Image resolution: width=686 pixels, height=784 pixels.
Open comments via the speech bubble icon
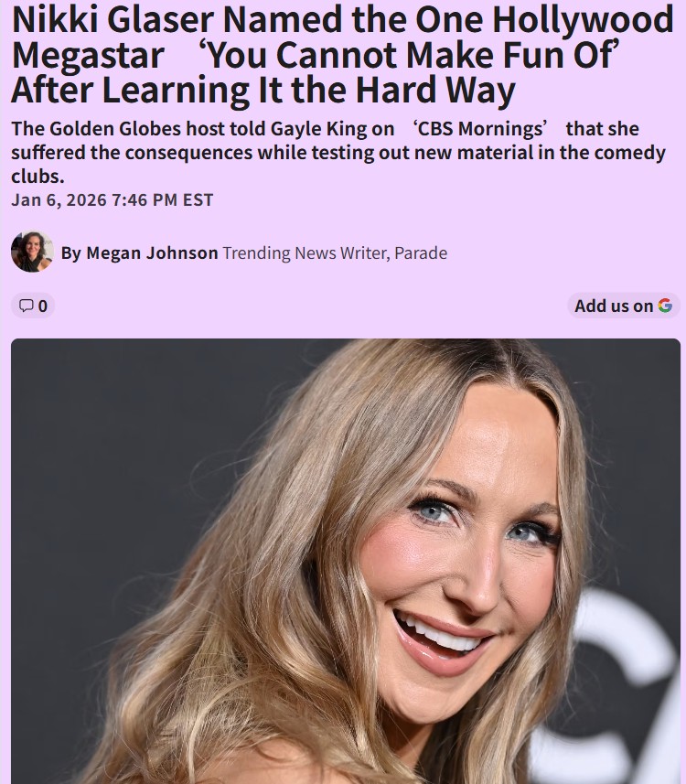click(x=26, y=306)
